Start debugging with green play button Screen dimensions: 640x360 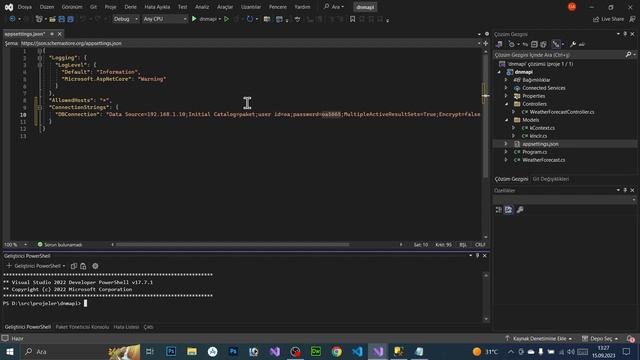pyautogui.click(x=194, y=19)
